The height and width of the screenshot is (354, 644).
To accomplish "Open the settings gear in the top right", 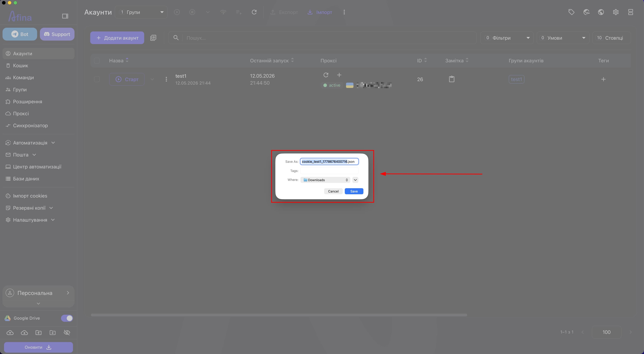I will click(x=616, y=12).
